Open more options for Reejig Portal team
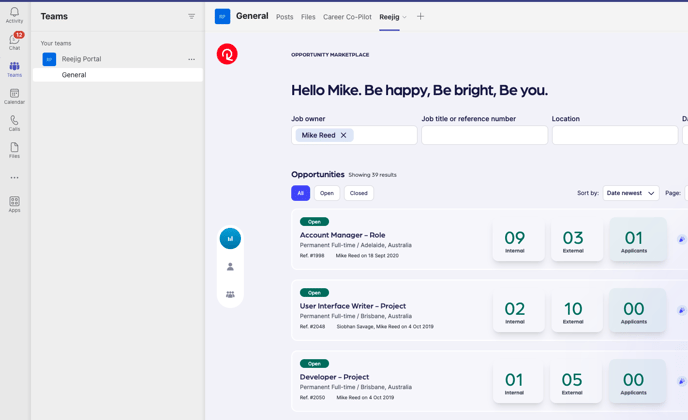This screenshot has width=688, height=420. 191,59
